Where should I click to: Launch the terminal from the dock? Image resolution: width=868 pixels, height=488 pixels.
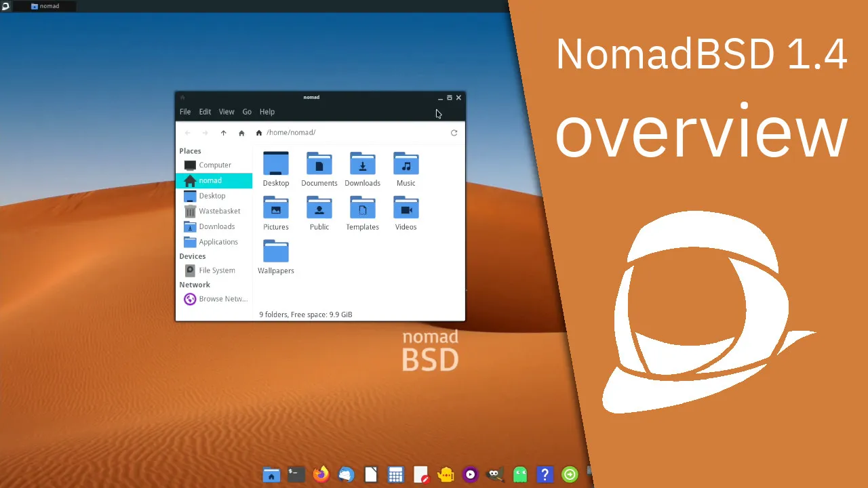point(296,475)
